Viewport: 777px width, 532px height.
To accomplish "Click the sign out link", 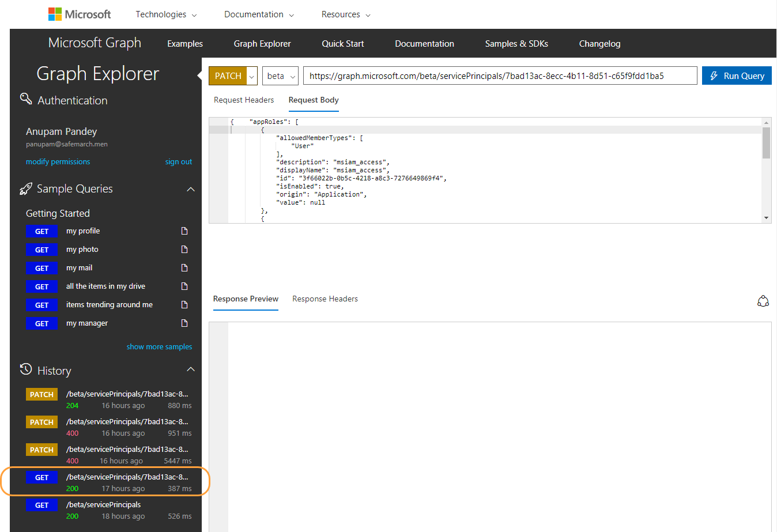I will pyautogui.click(x=179, y=162).
